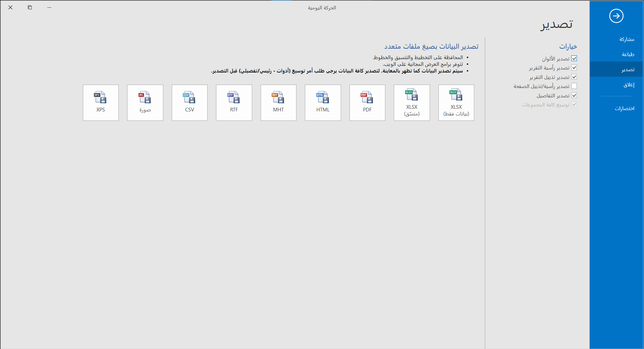The image size is (644, 349).
Task: Pick the CSV export option
Action: (x=190, y=102)
